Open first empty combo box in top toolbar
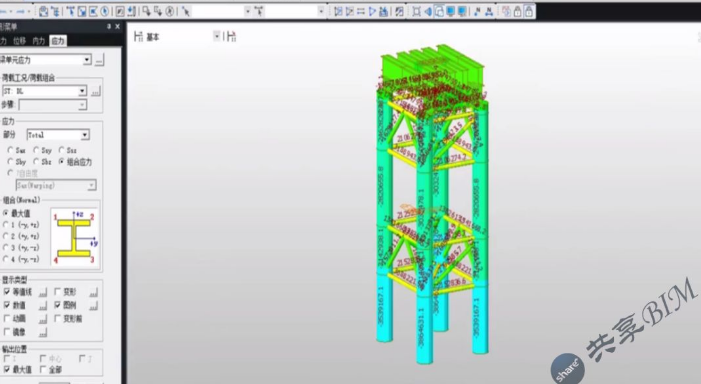Viewport: 701px width, 384px height. coord(247,11)
